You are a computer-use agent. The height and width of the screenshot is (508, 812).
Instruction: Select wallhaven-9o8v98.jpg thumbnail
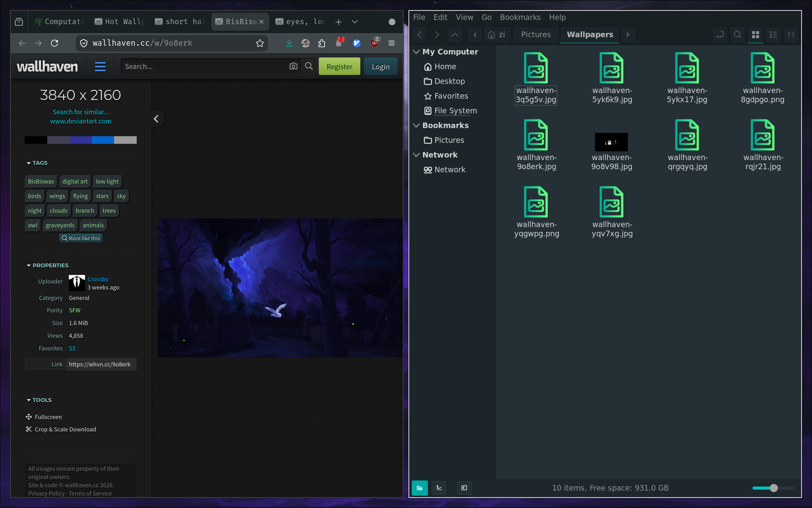point(611,142)
